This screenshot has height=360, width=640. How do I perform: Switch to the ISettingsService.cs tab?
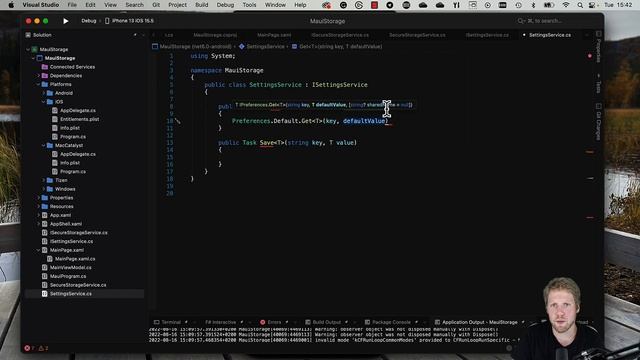(487, 35)
